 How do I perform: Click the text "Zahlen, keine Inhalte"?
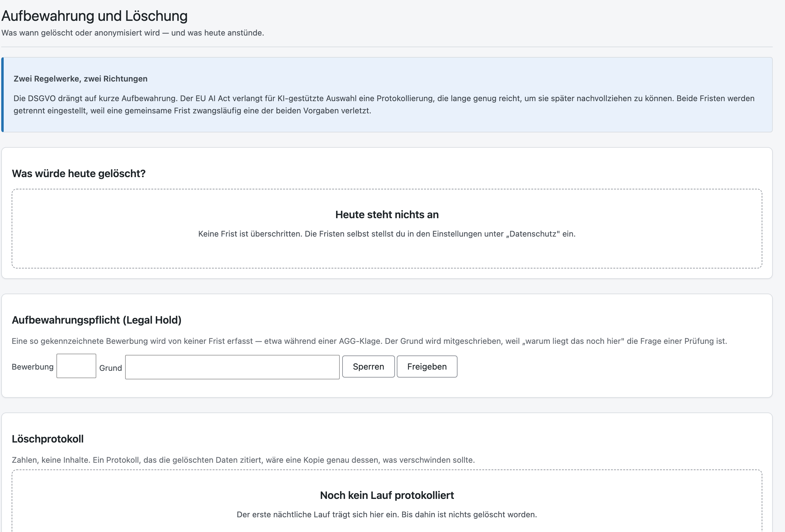tap(51, 460)
